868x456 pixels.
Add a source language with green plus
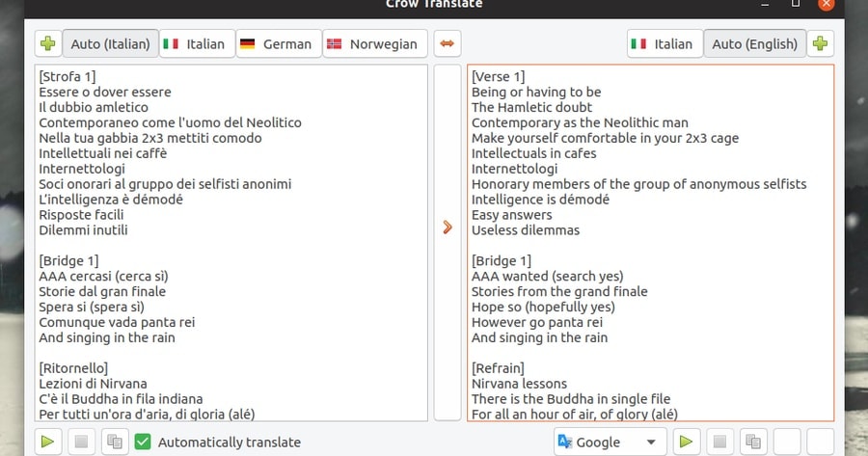[47, 43]
